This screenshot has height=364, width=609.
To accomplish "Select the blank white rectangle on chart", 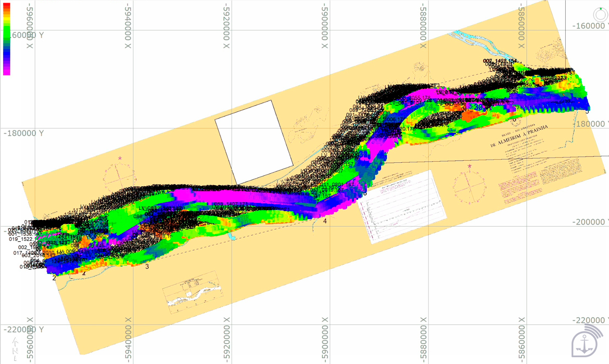I will pos(254,142).
